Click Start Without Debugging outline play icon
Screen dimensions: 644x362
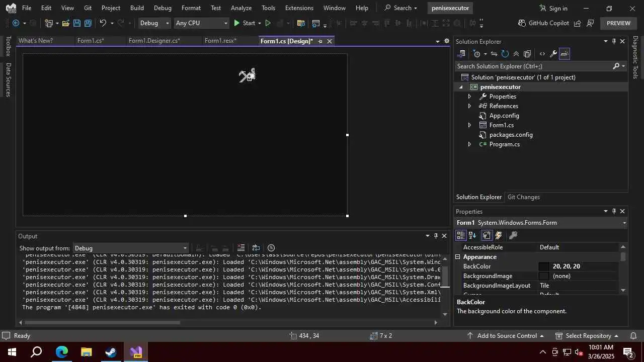coord(268,23)
